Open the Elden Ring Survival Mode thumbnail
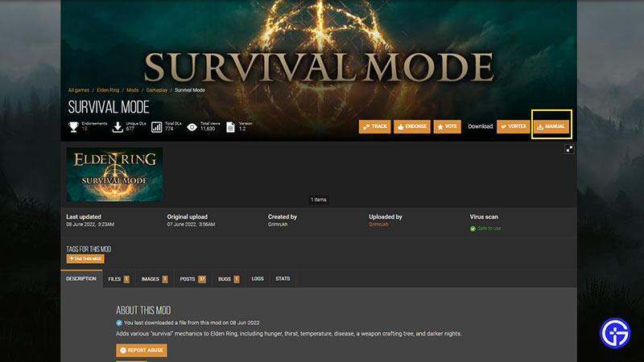 pos(114,175)
